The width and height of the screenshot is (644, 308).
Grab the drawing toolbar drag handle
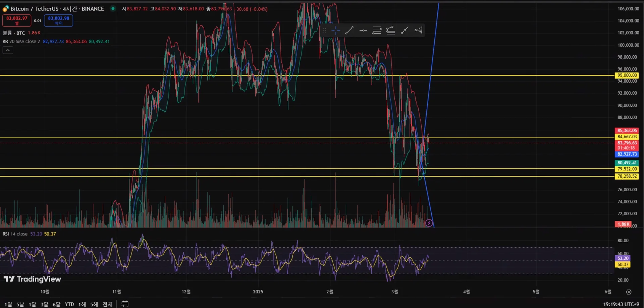(x=324, y=31)
